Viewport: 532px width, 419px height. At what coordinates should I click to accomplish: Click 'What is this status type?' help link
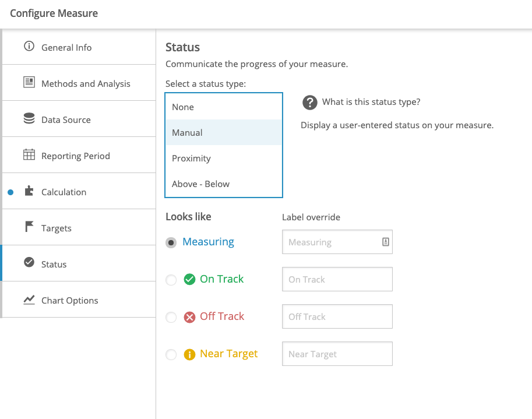pyautogui.click(x=371, y=102)
